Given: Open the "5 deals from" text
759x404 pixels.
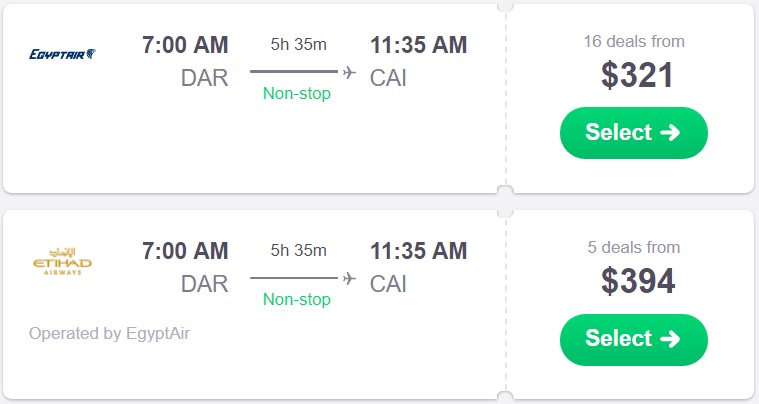Looking at the screenshot, I should click(634, 247).
